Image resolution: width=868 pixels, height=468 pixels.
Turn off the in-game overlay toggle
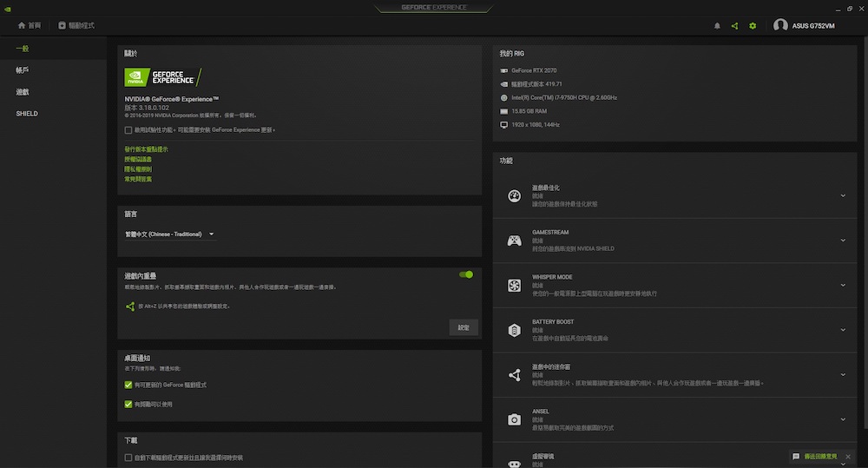[x=466, y=274]
